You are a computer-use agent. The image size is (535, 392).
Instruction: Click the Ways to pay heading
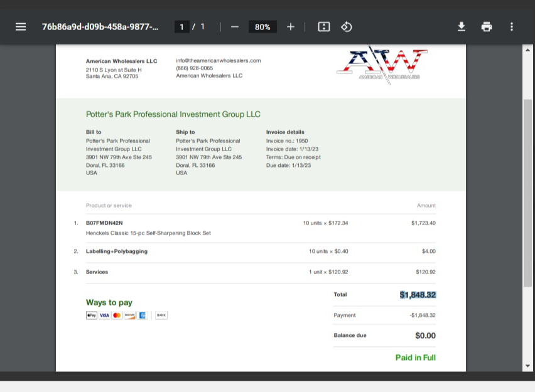click(109, 303)
